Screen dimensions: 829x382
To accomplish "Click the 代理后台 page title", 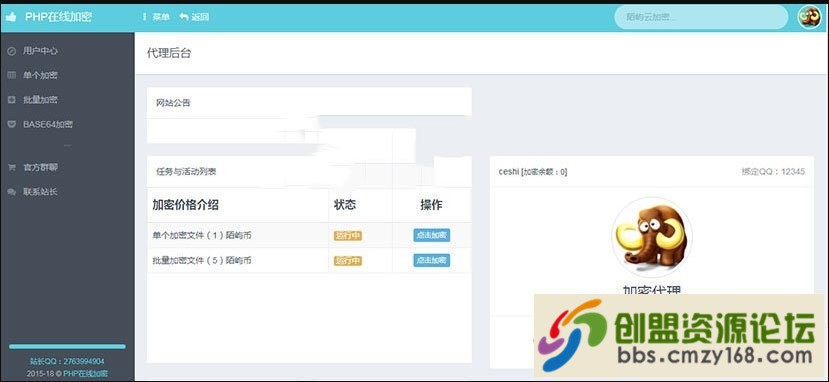I will click(169, 53).
